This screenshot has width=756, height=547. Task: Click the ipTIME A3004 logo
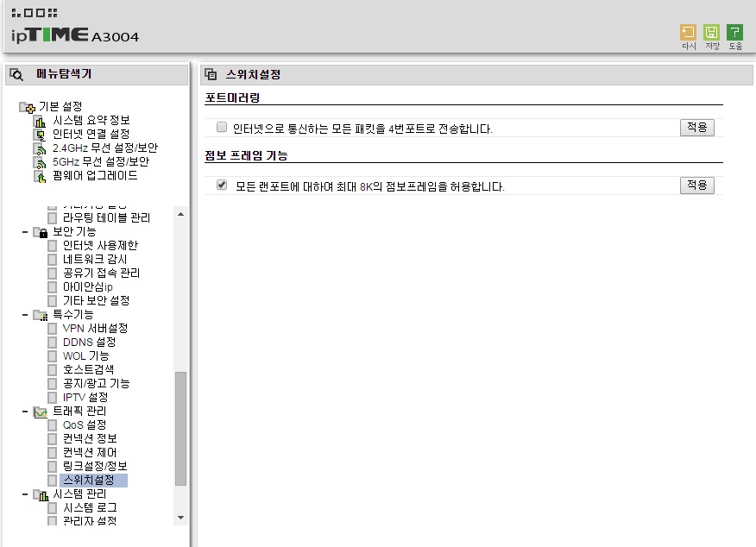pyautogui.click(x=75, y=35)
